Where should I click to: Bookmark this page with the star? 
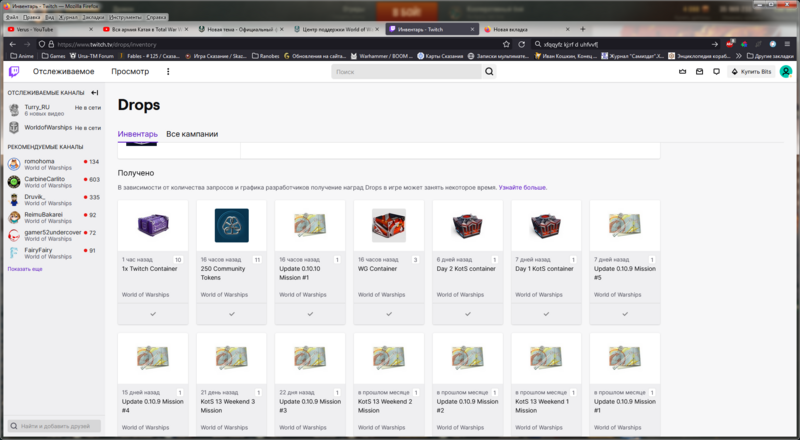pyautogui.click(x=506, y=44)
